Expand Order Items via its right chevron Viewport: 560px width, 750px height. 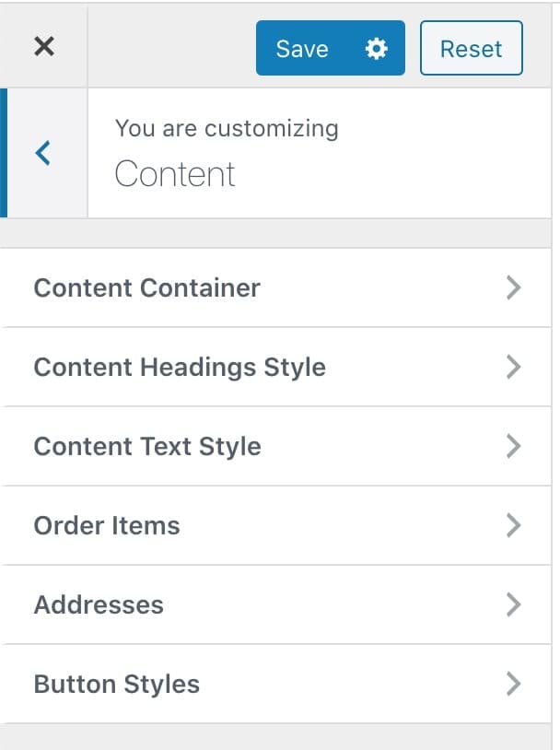coord(514,526)
